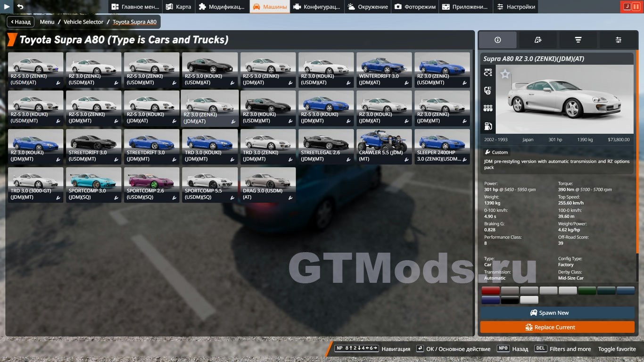
Task: Click the undo arrow icon in top bar
Action: pos(20,7)
